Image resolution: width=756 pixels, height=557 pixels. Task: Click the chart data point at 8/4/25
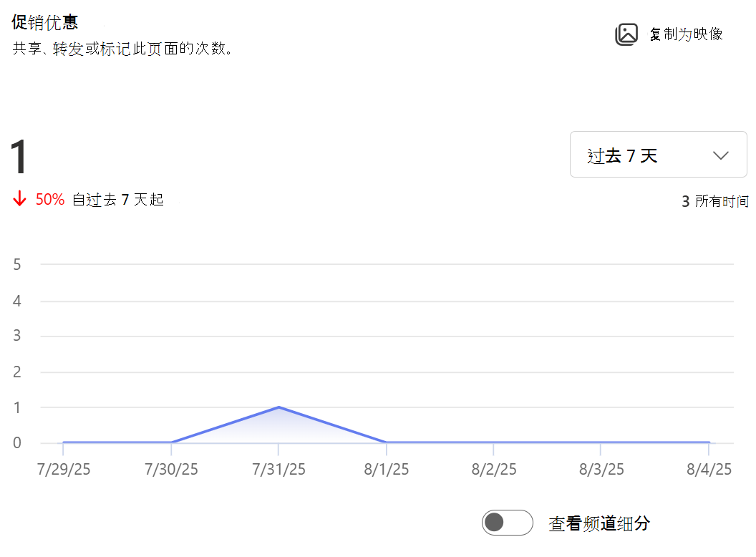[709, 442]
